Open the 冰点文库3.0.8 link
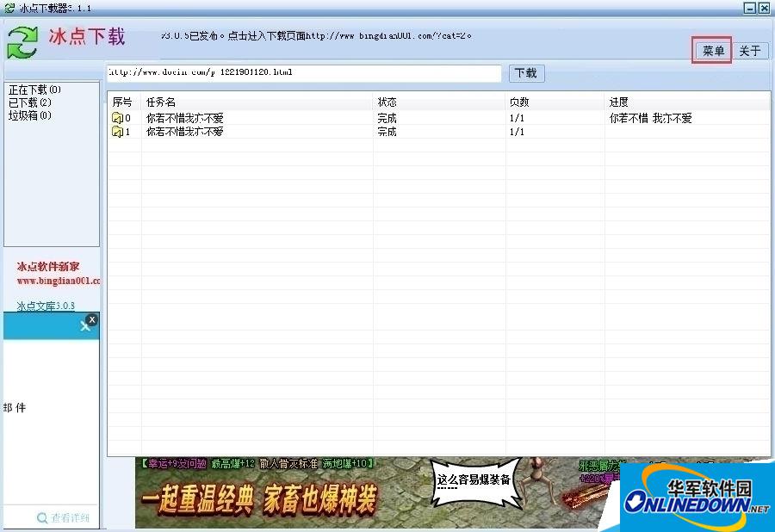Viewport: 775px width, 532px height. pos(46,306)
